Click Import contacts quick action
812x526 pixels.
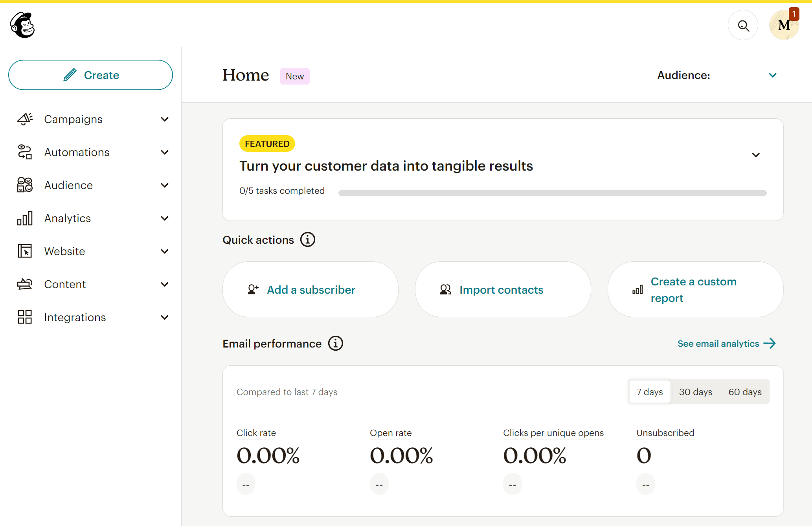pyautogui.click(x=502, y=289)
